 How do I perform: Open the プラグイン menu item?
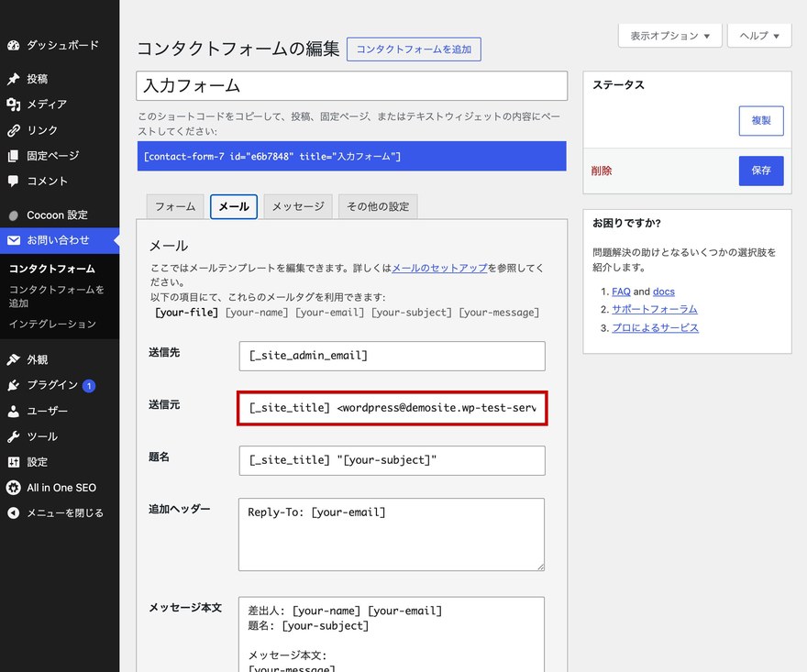click(60, 385)
